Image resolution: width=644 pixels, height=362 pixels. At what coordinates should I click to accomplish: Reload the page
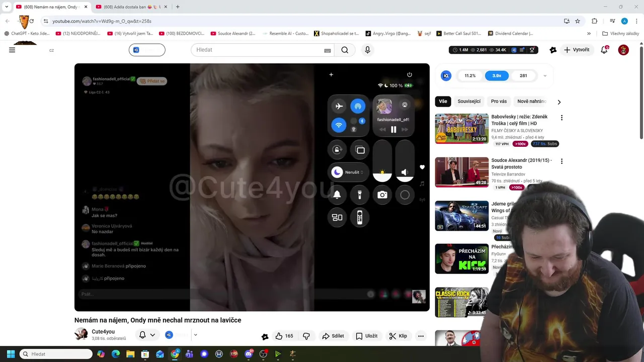(x=31, y=21)
